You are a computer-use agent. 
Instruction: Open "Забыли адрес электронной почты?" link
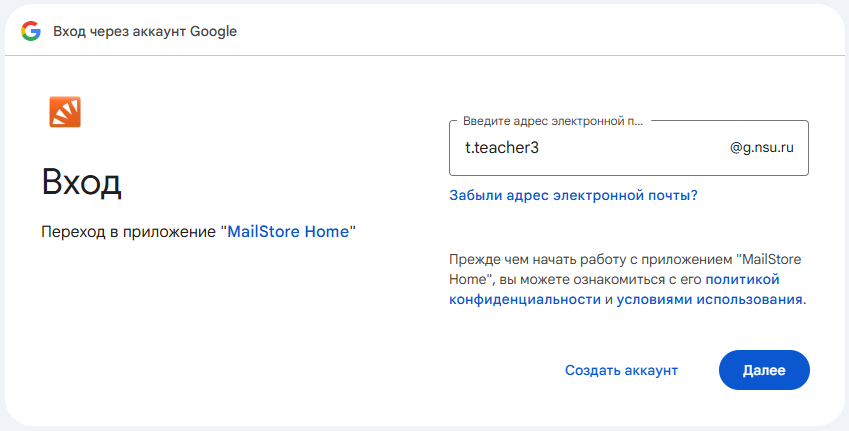coord(573,195)
